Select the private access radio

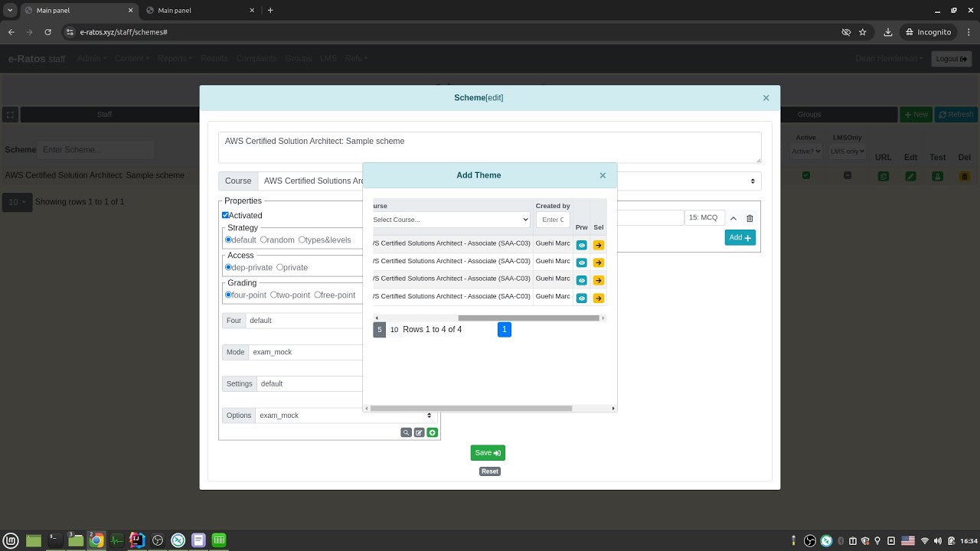tap(279, 267)
